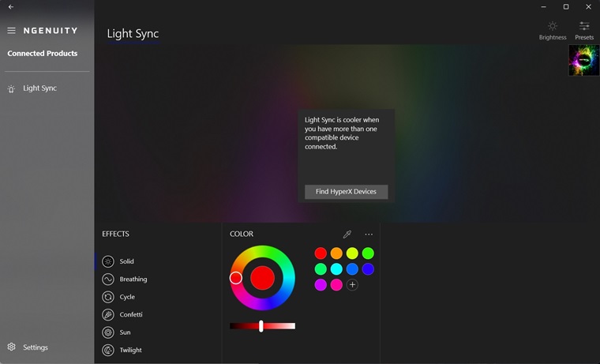This screenshot has height=364, width=600.
Task: Minimize the NGENUITY window
Action: click(x=543, y=7)
